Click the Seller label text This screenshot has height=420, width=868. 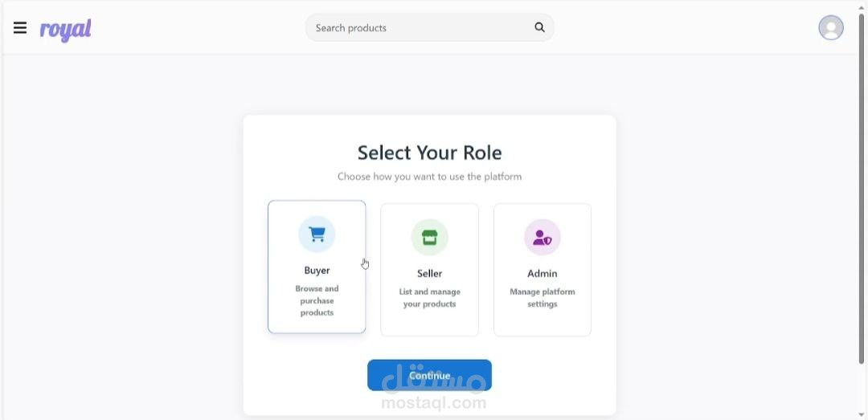coord(429,274)
